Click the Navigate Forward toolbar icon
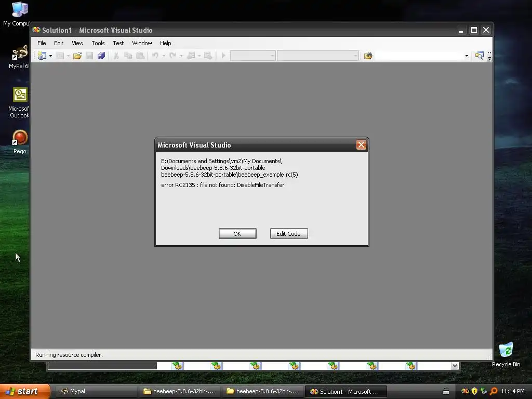This screenshot has width=532, height=399. 208,56
